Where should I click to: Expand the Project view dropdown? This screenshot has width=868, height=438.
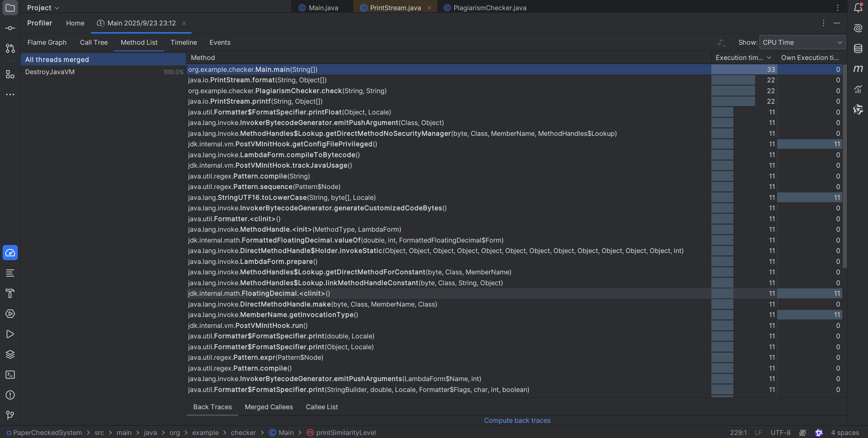[43, 8]
